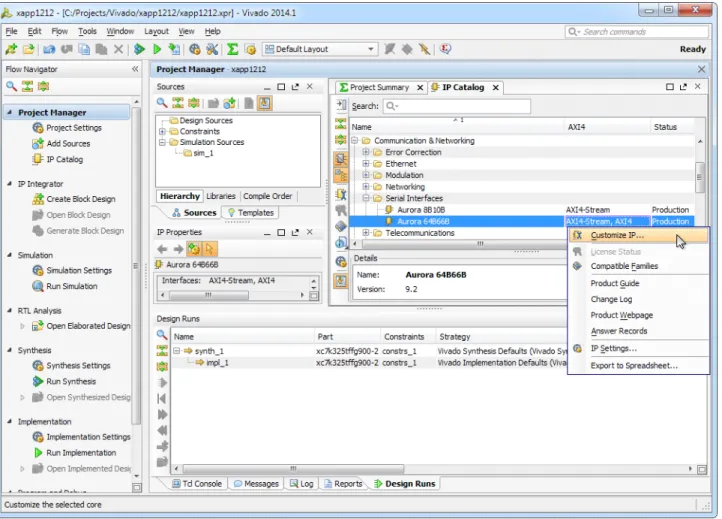This screenshot has height=519, width=722.
Task: Toggle the orange highlighted Sources toolbar button
Action: 264,103
